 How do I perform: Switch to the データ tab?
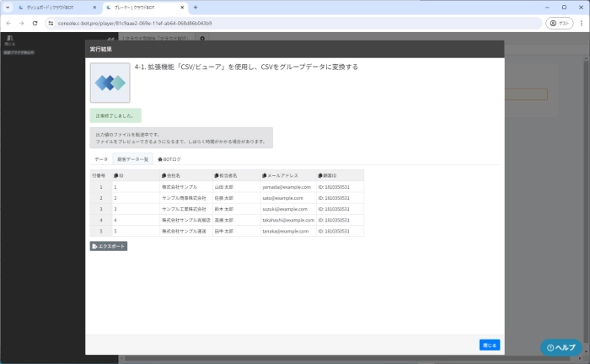[x=100, y=158]
